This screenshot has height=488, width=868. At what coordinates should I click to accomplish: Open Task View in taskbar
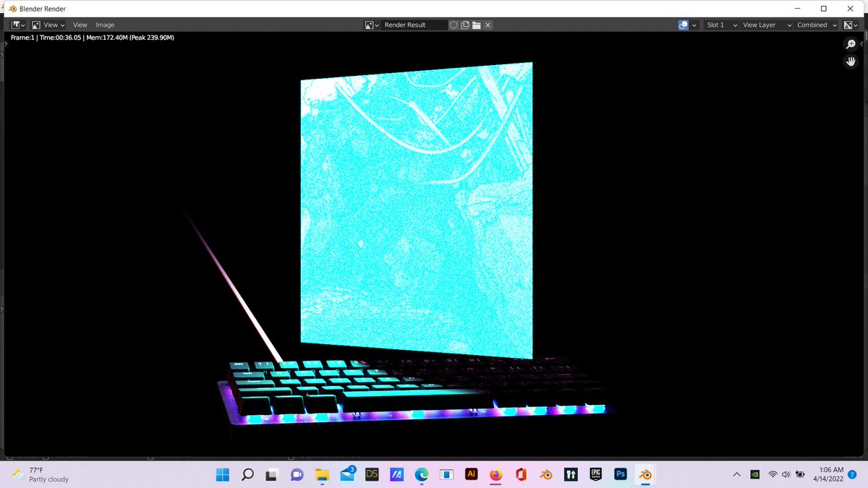pyautogui.click(x=272, y=474)
